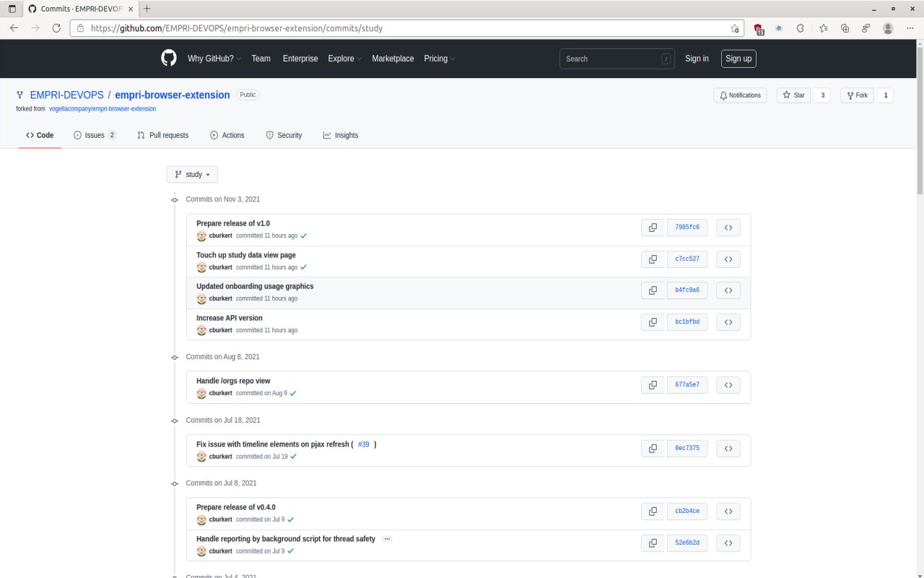Open browser profile avatar icon
The height and width of the screenshot is (578, 924).
(x=888, y=28)
